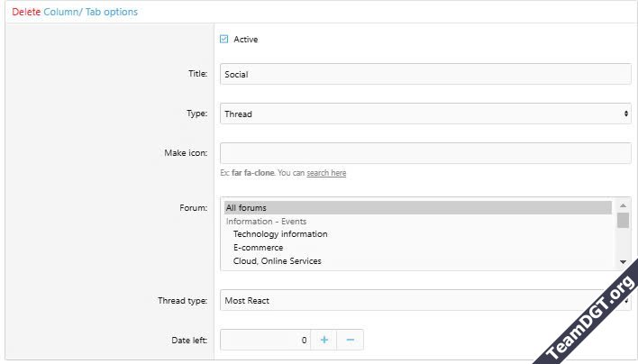Uncheck the Active checkbox

(224, 40)
